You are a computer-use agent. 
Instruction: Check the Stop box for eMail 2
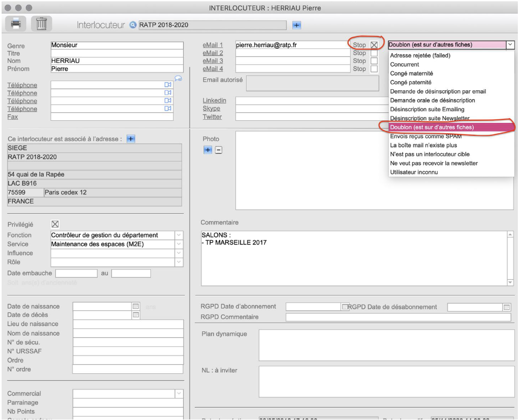[374, 53]
